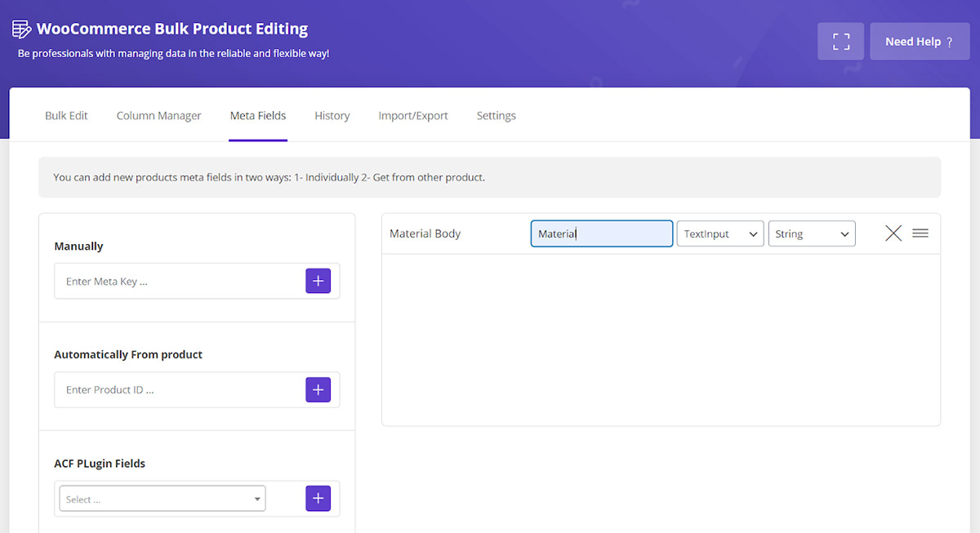Image resolution: width=980 pixels, height=533 pixels.
Task: Remove the Material Body meta field
Action: [x=893, y=233]
